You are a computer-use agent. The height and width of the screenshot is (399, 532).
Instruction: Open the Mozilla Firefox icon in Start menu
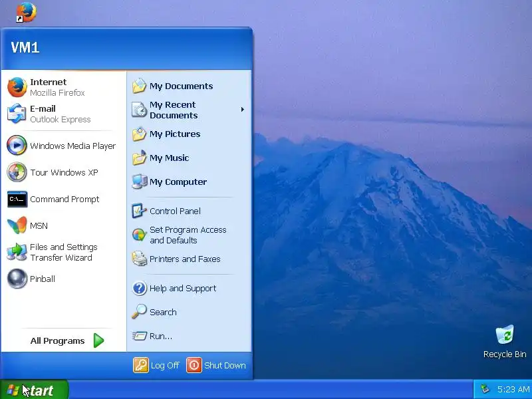17,87
